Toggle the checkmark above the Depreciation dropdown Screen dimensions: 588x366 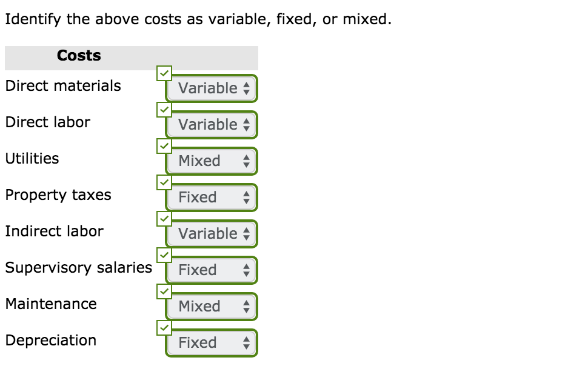coord(164,328)
